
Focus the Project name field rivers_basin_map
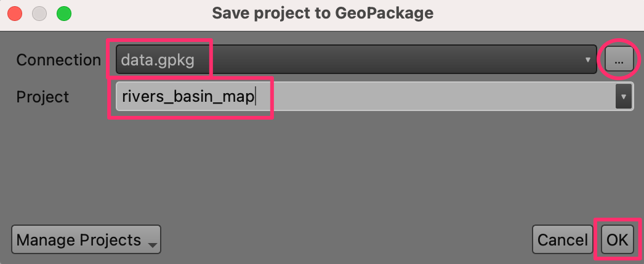click(x=188, y=97)
